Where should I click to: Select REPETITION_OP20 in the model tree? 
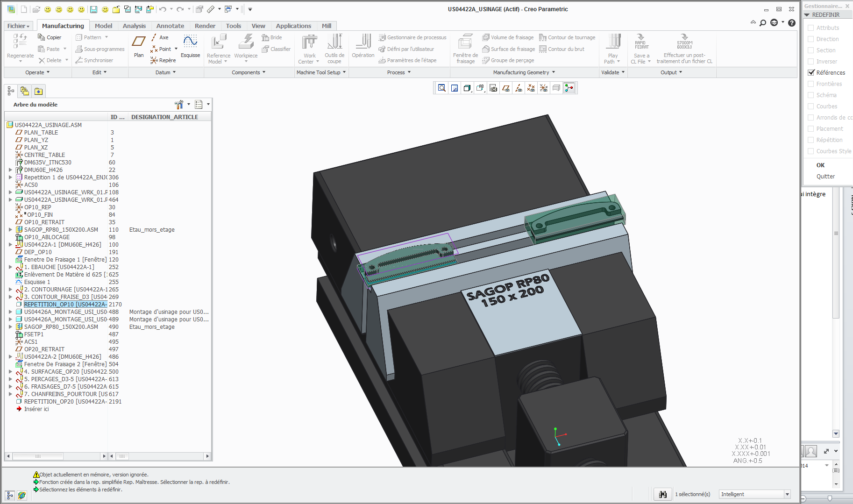pos(65,402)
